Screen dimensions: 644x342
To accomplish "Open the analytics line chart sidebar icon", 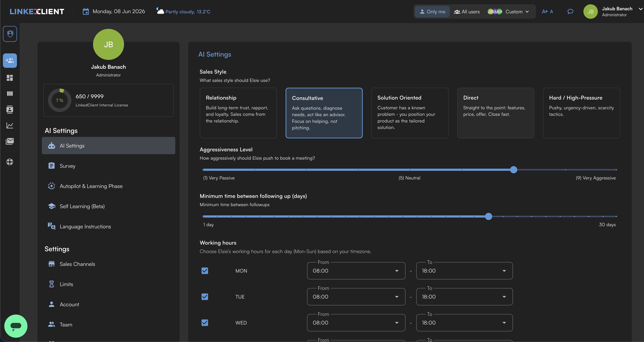I will 10,125.
